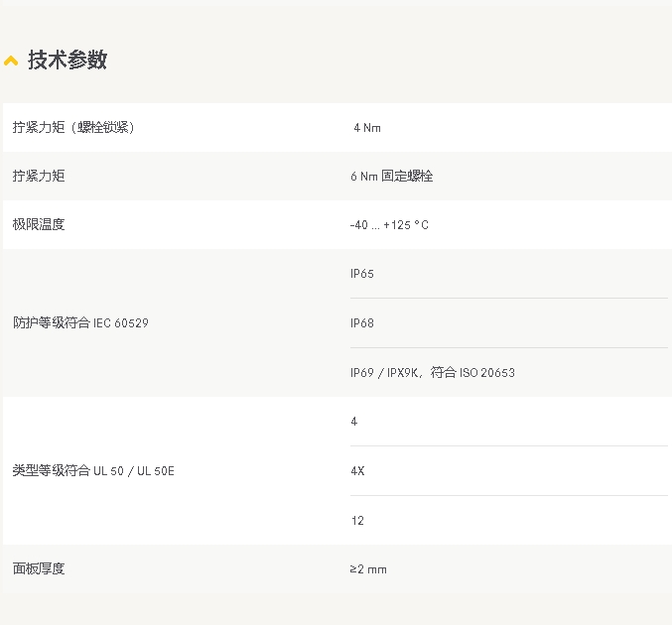Select the ISO 20653 standard text

coord(486,373)
